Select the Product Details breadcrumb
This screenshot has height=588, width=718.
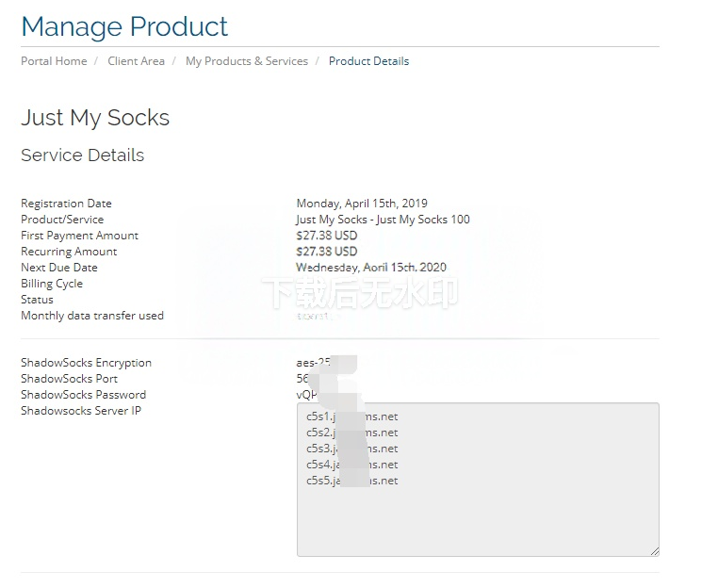click(x=368, y=61)
